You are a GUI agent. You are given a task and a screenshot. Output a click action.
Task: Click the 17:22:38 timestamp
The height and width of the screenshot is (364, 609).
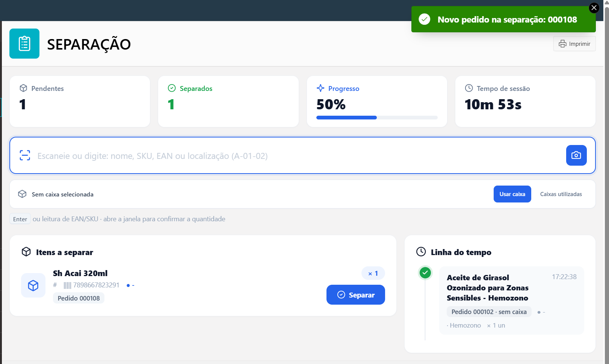click(564, 277)
